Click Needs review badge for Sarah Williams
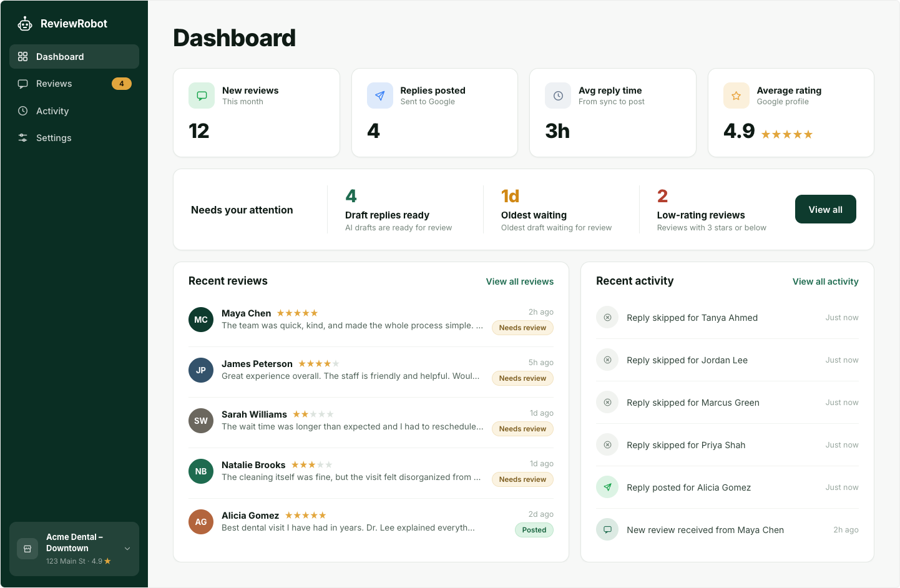 pyautogui.click(x=522, y=429)
